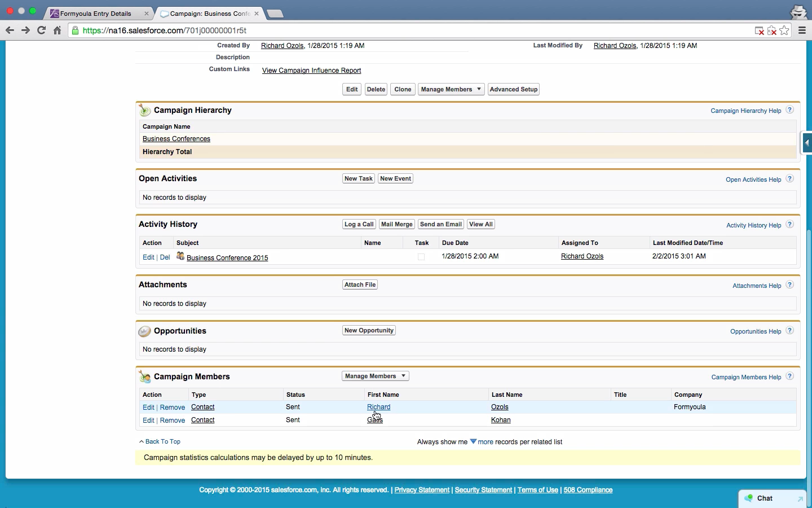The width and height of the screenshot is (812, 508).
Task: Open the Kohan last name link
Action: pos(501,420)
